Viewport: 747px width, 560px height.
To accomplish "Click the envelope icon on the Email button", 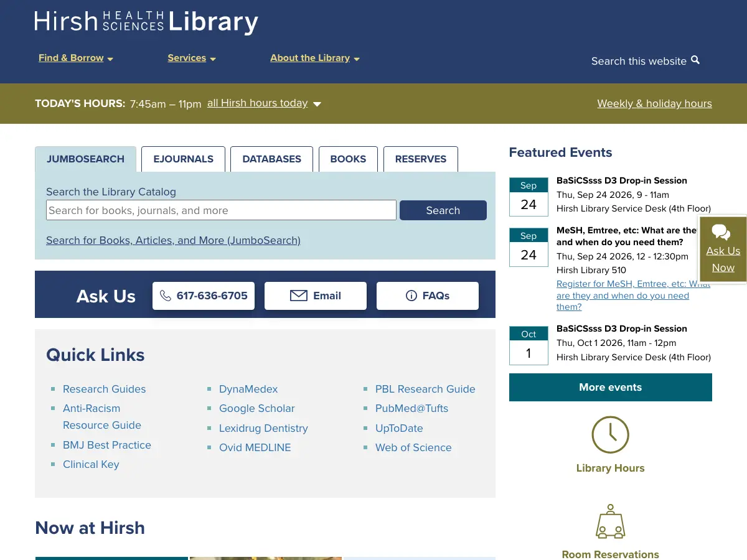I will [299, 296].
